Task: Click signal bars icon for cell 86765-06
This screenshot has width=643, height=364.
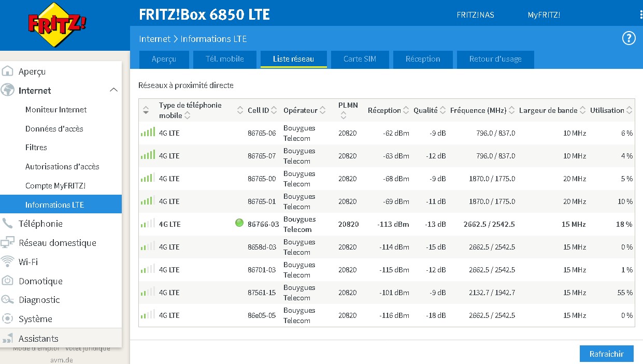Action: (x=148, y=132)
